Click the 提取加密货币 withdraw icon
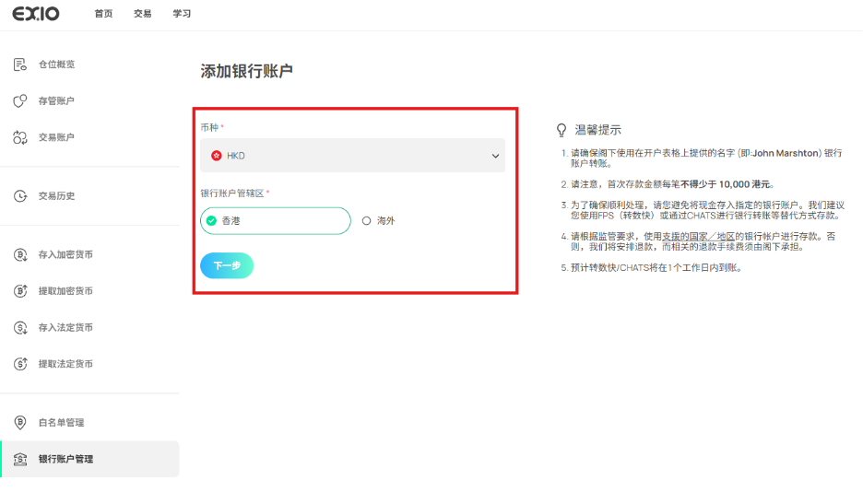 tap(19, 291)
